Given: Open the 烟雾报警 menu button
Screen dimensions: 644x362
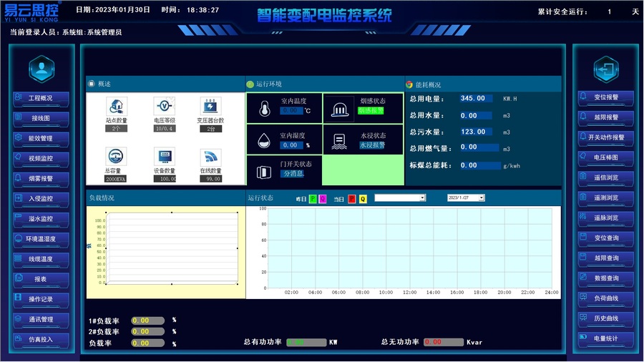Looking at the screenshot, I should click(x=41, y=179).
